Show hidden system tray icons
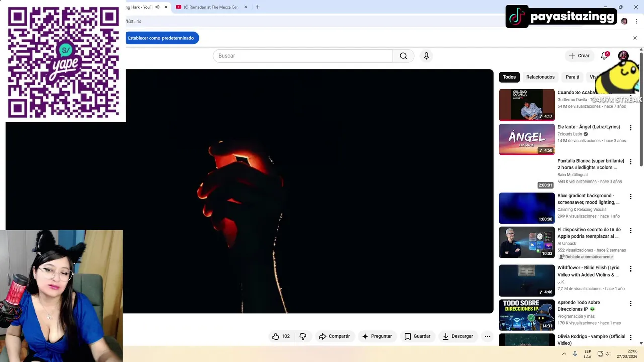Viewport: 644px width, 362px height. click(564, 354)
